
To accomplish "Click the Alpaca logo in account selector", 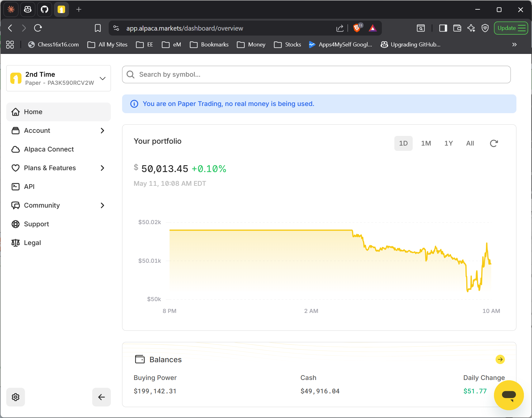I will point(16,78).
